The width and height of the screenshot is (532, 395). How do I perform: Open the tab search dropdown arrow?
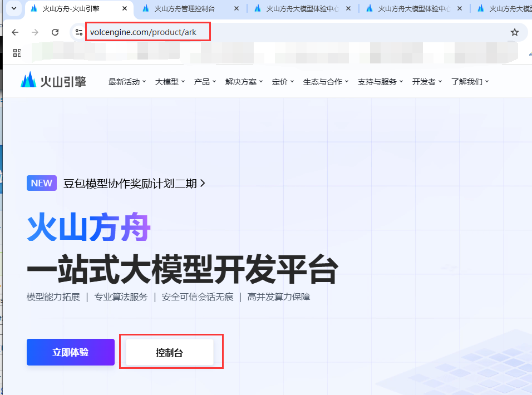[x=14, y=8]
